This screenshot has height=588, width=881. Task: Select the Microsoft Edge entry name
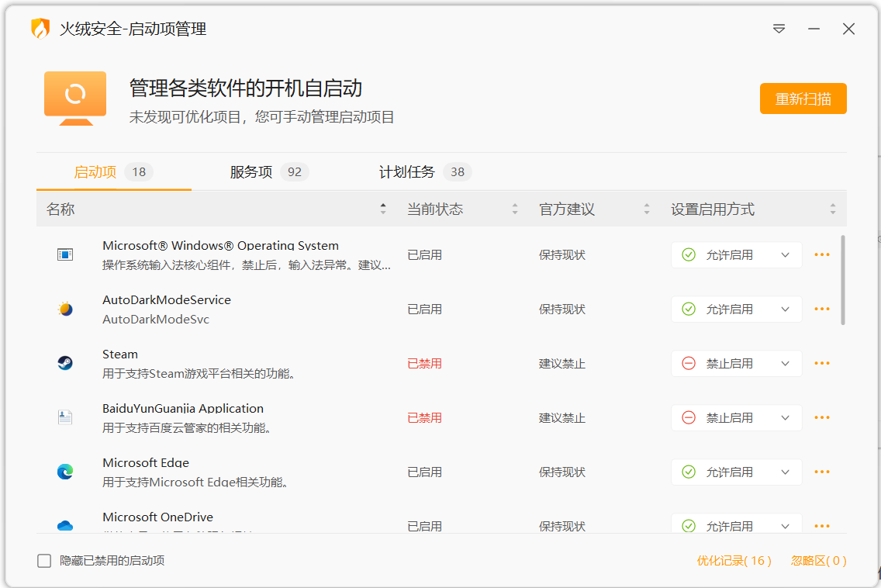point(146,462)
